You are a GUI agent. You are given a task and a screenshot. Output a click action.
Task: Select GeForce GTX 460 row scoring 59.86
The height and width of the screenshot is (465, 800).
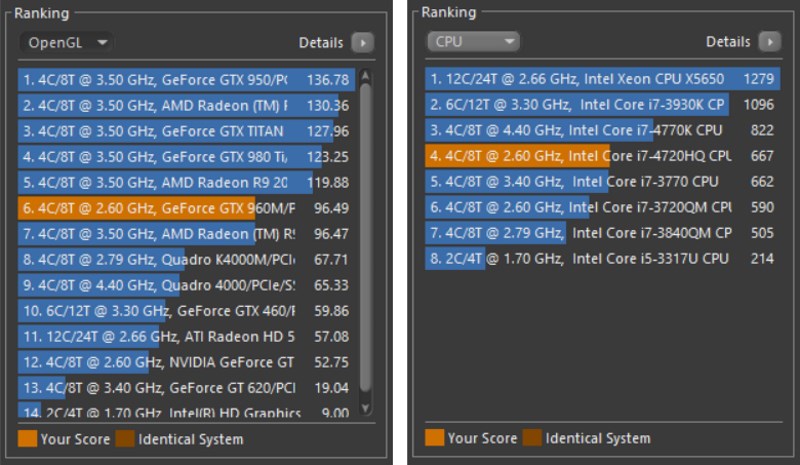[x=187, y=311]
